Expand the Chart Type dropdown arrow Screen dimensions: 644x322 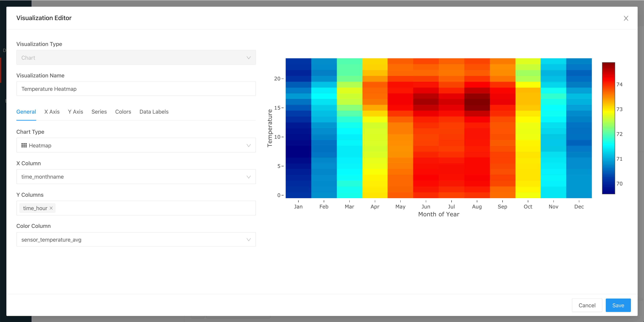click(x=249, y=145)
